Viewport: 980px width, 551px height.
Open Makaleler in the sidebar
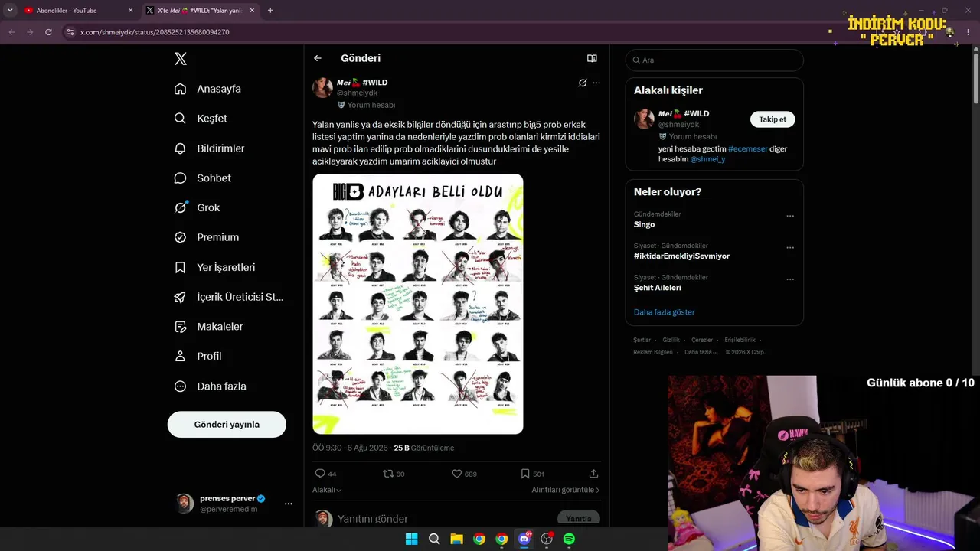(208, 327)
